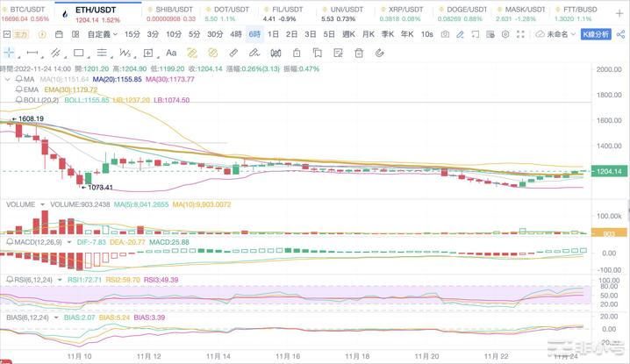
Task: Toggle the 主力 indicator button
Action: 20,34
